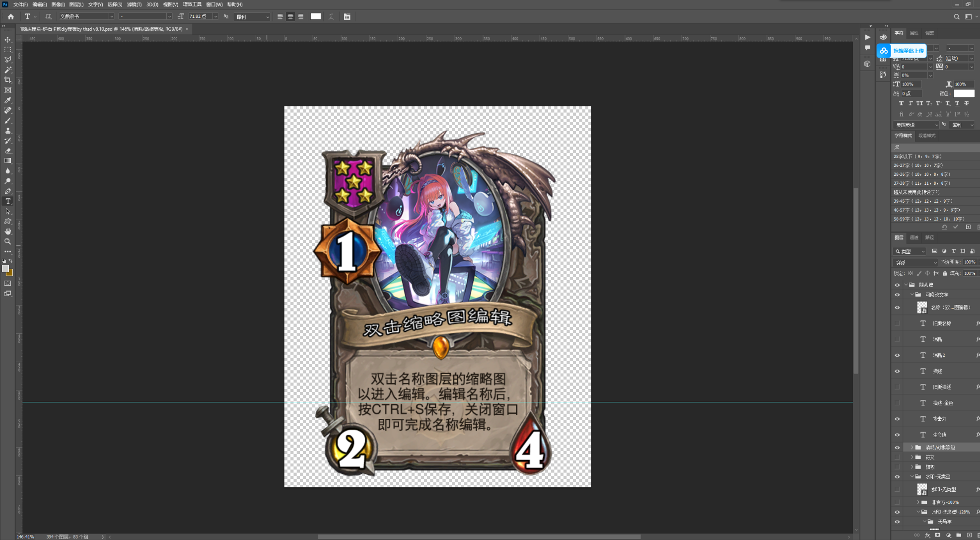Image resolution: width=980 pixels, height=540 pixels.
Task: Collapse the 可修改文字 layer group
Action: (912, 295)
